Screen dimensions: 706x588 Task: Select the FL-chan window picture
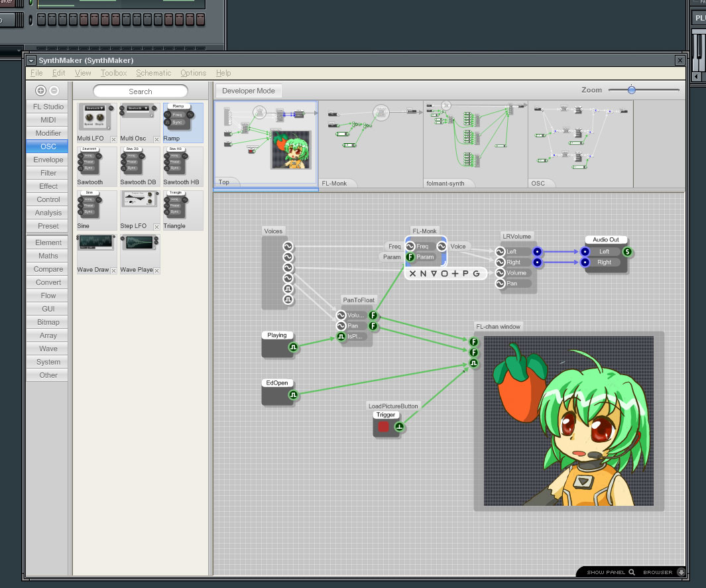click(x=569, y=421)
